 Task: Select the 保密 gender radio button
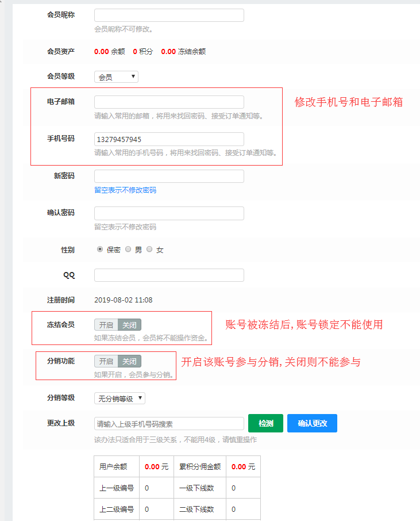click(100, 250)
